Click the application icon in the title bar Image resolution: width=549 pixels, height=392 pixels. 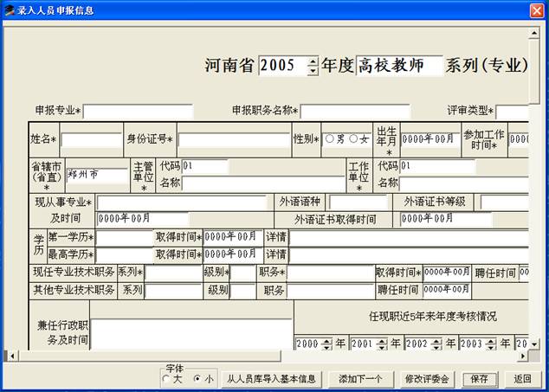[x=10, y=10]
